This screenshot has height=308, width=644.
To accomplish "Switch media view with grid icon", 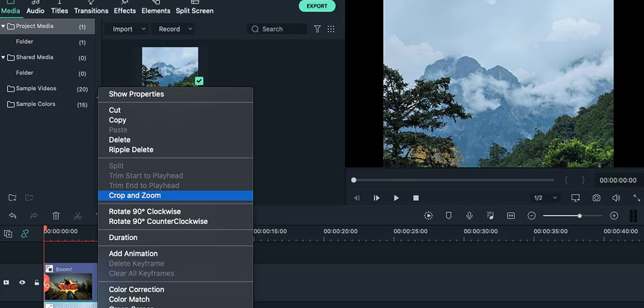I will tap(331, 29).
